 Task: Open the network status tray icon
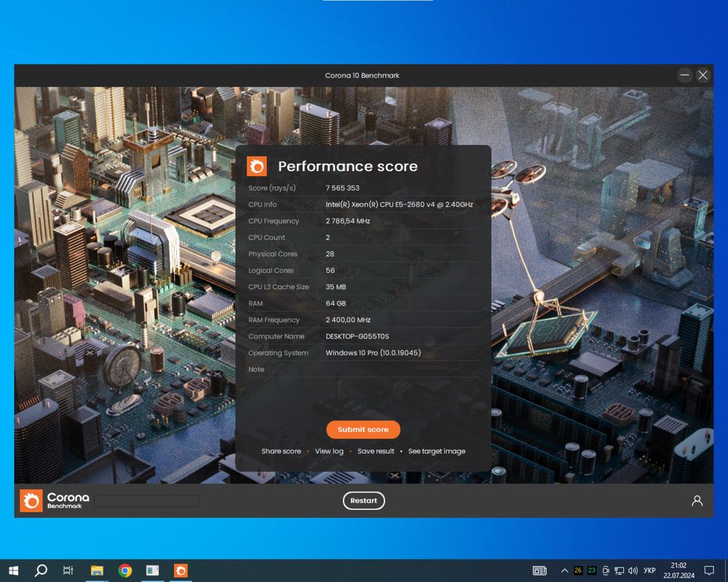point(620,570)
